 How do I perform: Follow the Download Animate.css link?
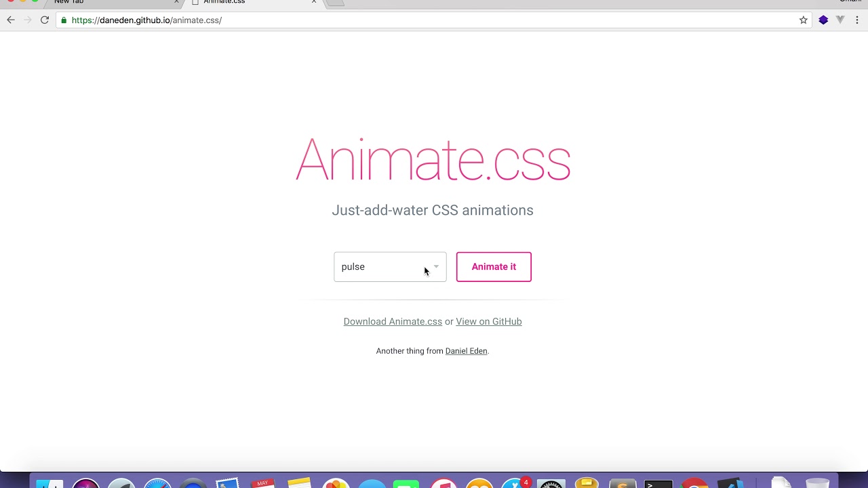(393, 322)
